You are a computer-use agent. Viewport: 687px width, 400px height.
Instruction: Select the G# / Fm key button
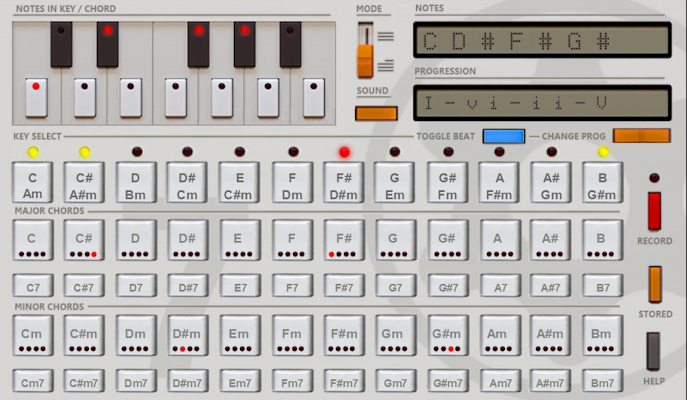(447, 182)
